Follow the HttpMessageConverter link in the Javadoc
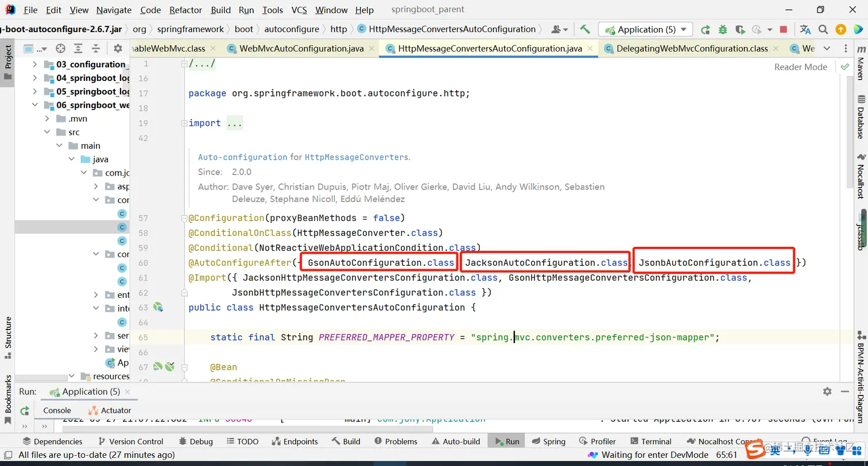The height and width of the screenshot is (466, 868). tap(354, 157)
